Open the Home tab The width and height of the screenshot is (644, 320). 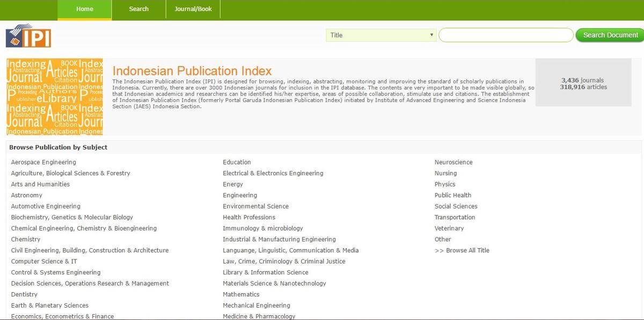tap(85, 9)
